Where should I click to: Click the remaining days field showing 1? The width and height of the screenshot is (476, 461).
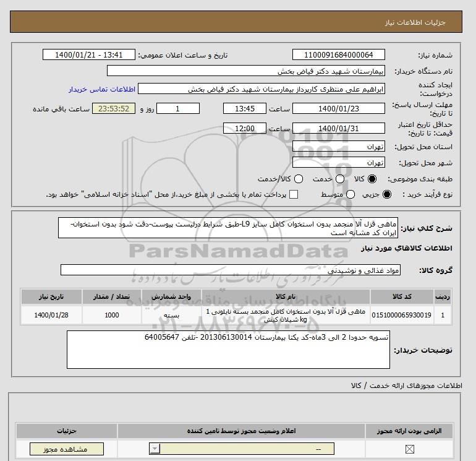point(178,108)
